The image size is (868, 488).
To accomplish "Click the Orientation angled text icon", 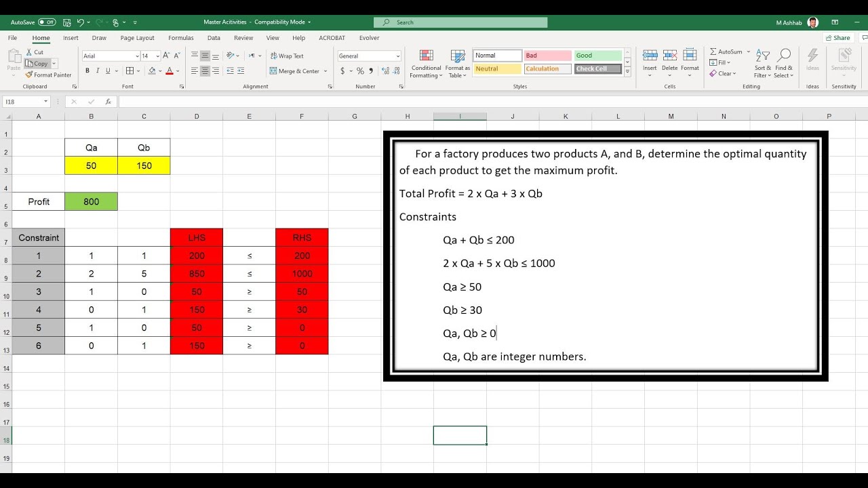I will point(231,56).
